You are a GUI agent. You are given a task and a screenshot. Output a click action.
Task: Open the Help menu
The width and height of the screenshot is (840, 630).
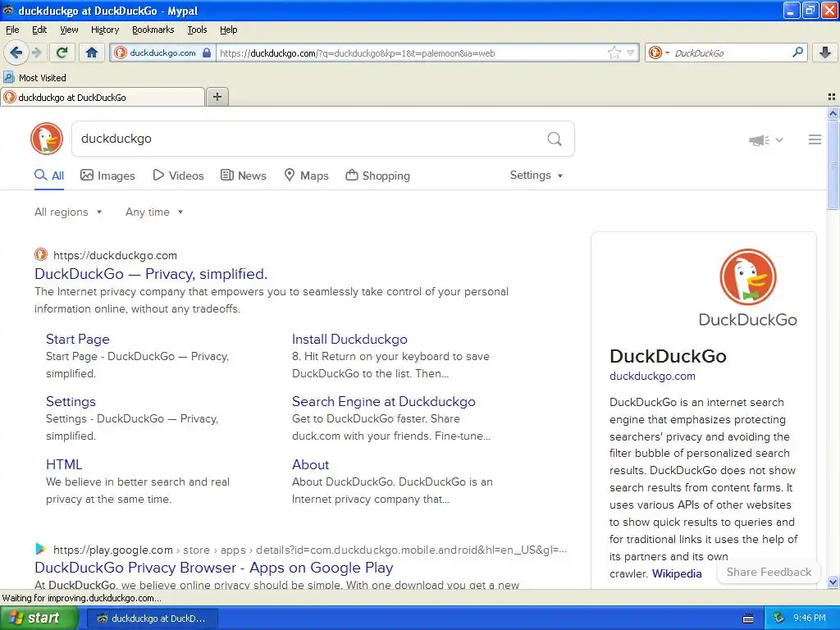228,30
